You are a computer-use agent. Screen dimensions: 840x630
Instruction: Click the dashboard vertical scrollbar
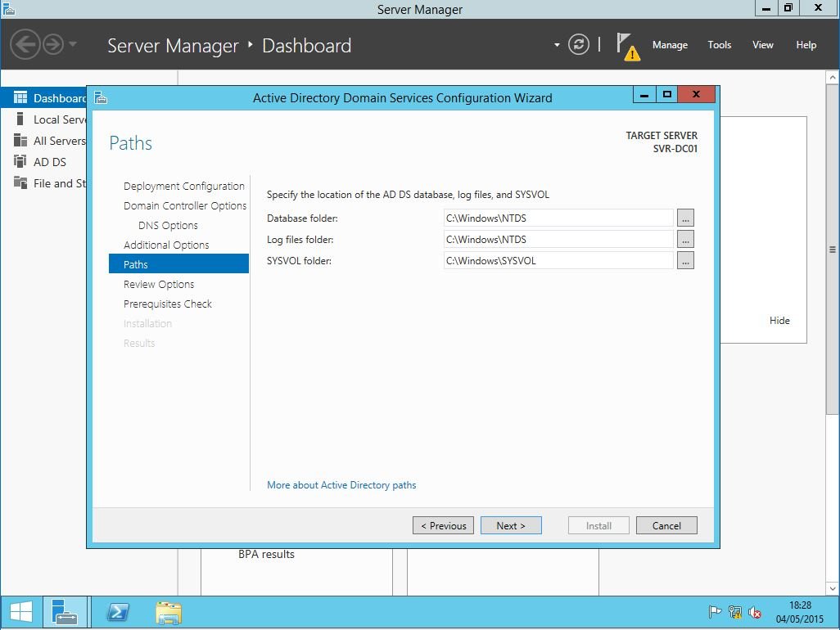click(833, 250)
